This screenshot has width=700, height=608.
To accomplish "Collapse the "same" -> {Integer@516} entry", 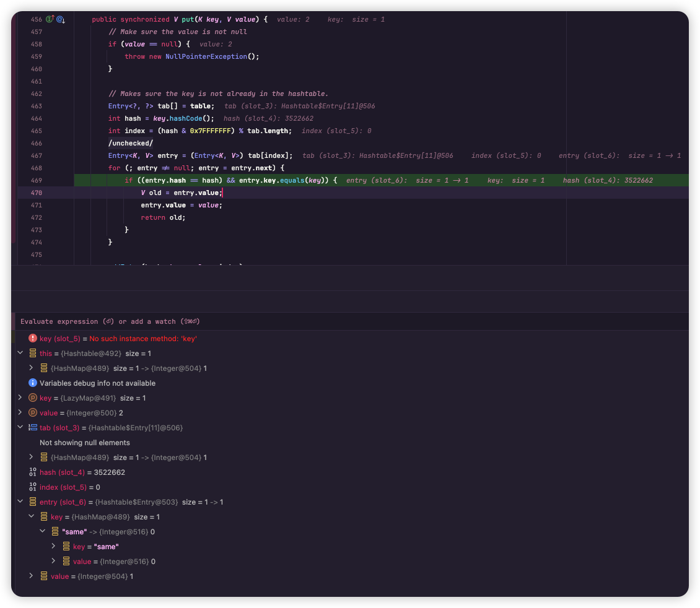I will point(42,531).
